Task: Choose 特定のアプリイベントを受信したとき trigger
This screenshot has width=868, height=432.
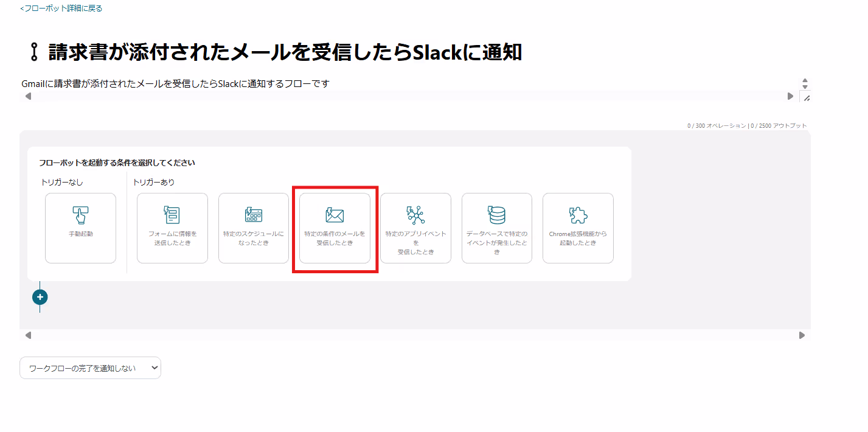Action: tap(415, 228)
